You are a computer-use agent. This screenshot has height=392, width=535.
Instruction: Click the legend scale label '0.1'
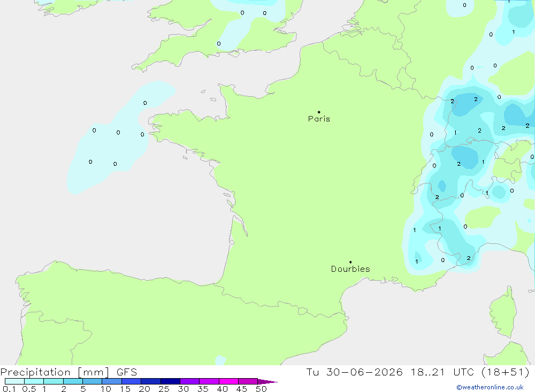pos(9,389)
